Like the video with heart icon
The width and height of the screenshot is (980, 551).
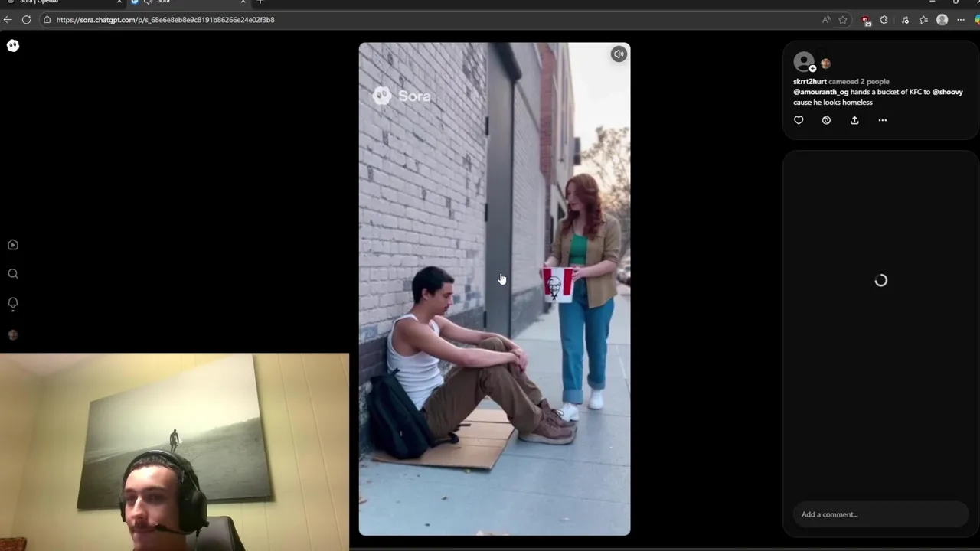(799, 120)
